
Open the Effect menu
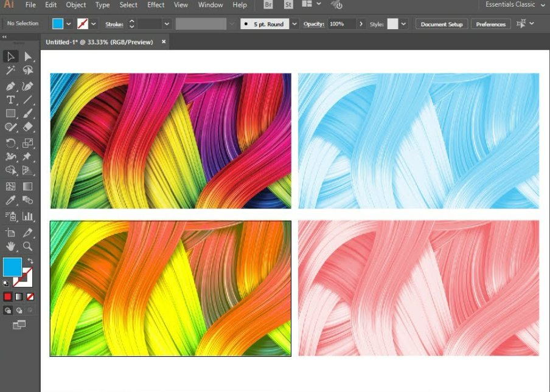click(156, 5)
